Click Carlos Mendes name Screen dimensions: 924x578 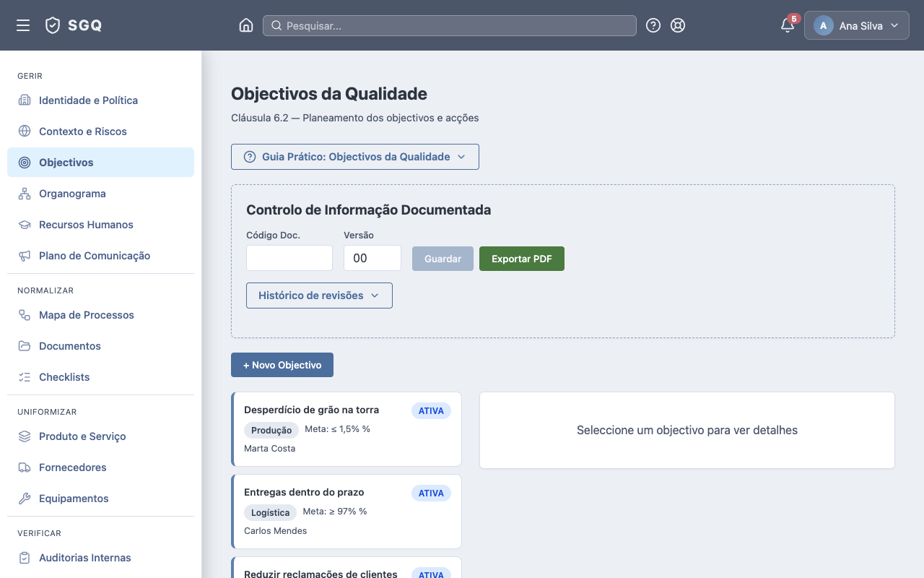[276, 530]
